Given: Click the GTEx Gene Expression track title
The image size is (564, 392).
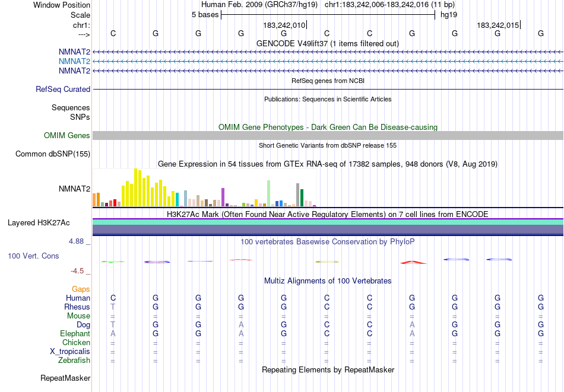Looking at the screenshot, I should tap(328, 164).
